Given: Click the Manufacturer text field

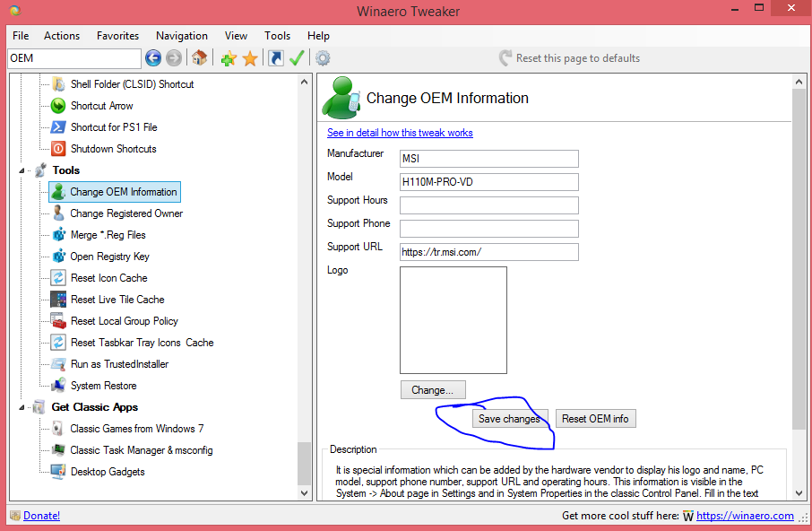Looking at the screenshot, I should click(x=488, y=159).
